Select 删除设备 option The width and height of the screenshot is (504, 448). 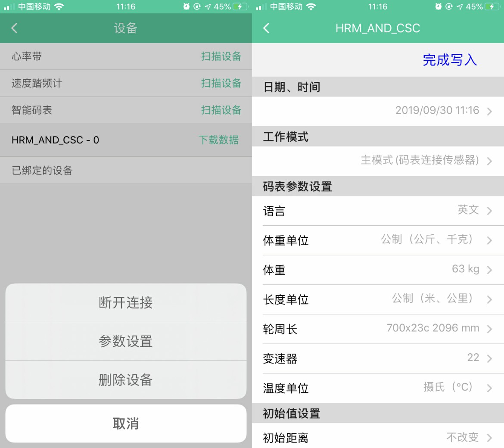pyautogui.click(x=126, y=380)
